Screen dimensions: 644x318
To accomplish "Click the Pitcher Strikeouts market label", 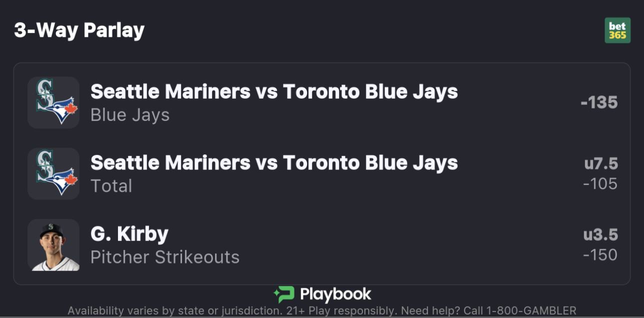I will click(x=165, y=257).
